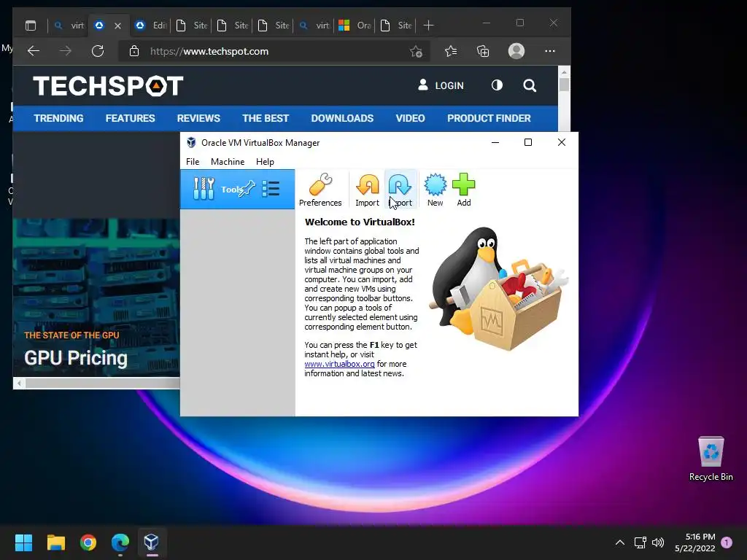Viewport: 747px width, 560px height.
Task: Open the taskbar clock and date
Action: pyautogui.click(x=695, y=542)
